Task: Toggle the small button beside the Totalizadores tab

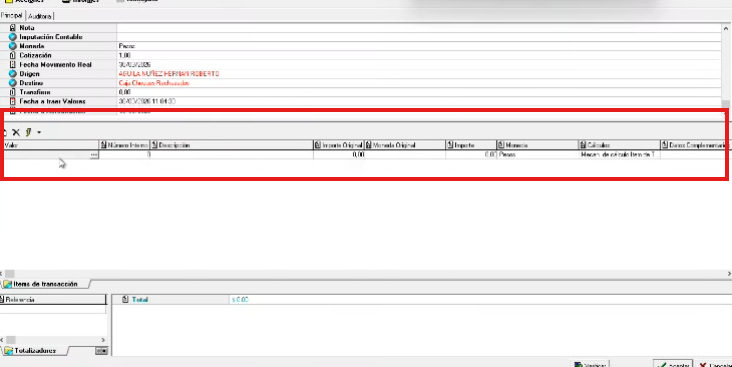Action: click(101, 351)
